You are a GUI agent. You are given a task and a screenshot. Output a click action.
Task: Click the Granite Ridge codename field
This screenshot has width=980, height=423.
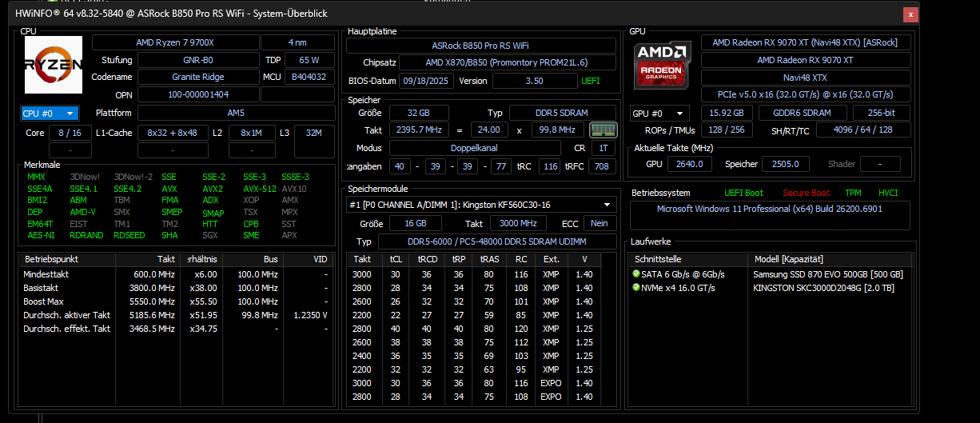[x=197, y=77]
